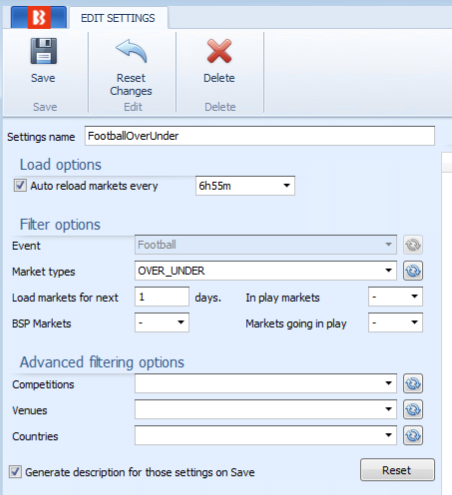Click the Load markets days input box
452x495 pixels.
click(162, 297)
